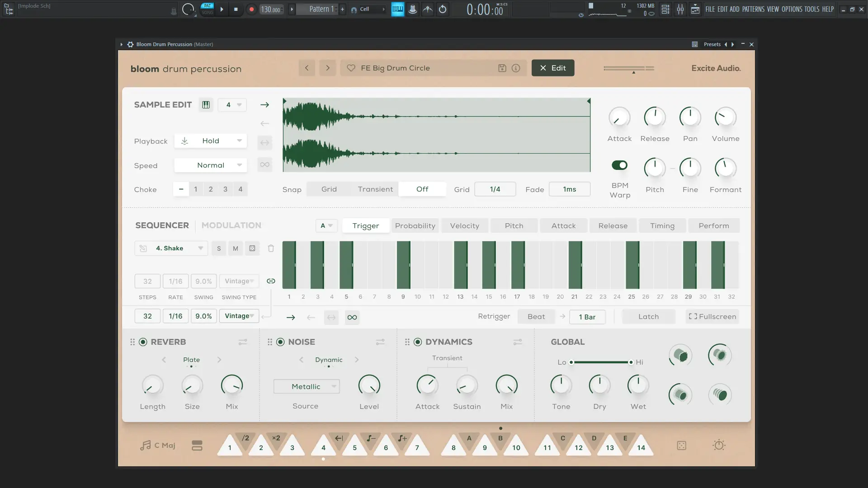868x488 pixels.
Task: Select the infinity loop direction icon in sequencer
Action: click(x=352, y=317)
